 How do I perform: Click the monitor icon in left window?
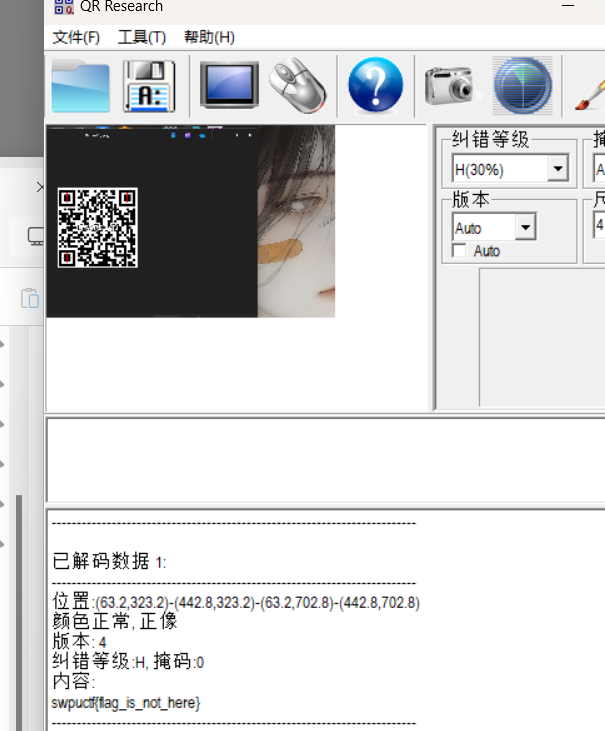tap(35, 236)
